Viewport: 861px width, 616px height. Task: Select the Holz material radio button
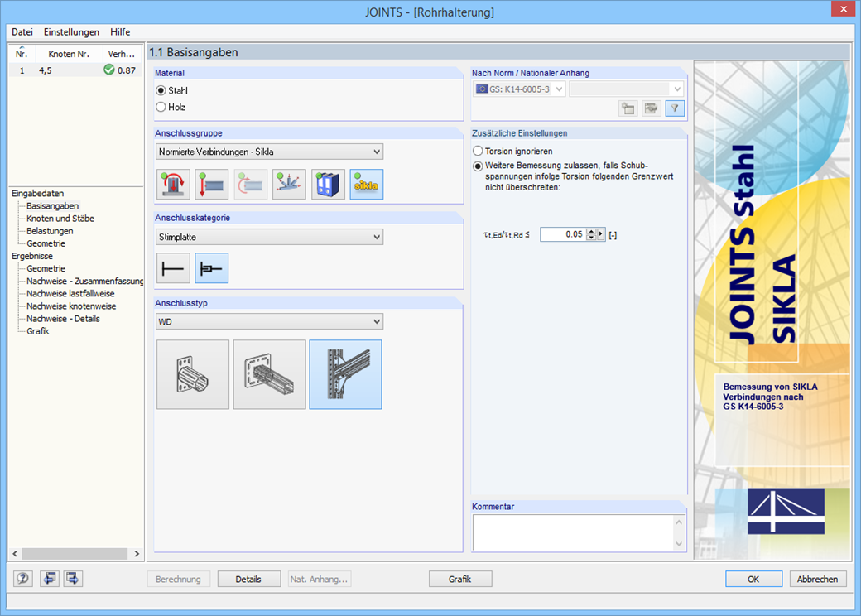tap(161, 107)
